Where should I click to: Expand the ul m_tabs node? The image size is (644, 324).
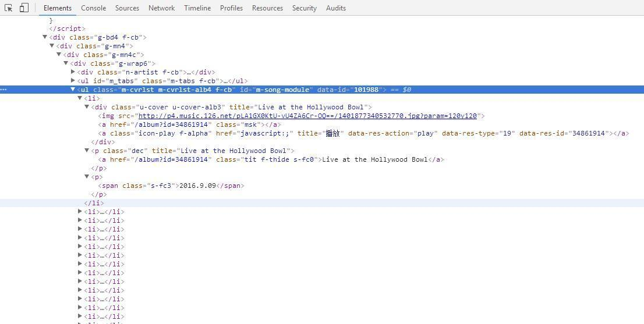(x=73, y=81)
